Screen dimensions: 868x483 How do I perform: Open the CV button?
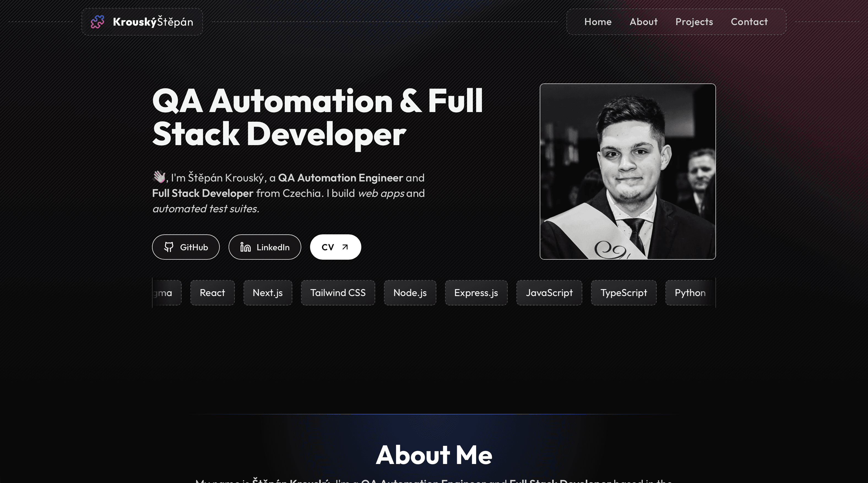point(335,247)
